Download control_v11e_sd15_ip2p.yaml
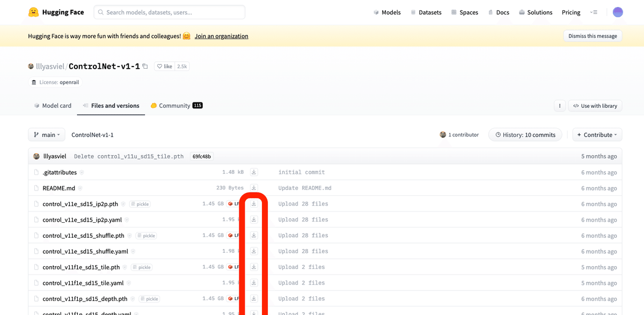The image size is (644, 315). [254, 219]
